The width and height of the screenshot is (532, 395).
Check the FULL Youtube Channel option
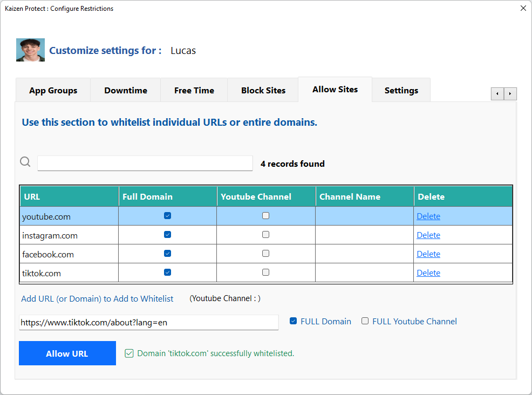point(365,321)
